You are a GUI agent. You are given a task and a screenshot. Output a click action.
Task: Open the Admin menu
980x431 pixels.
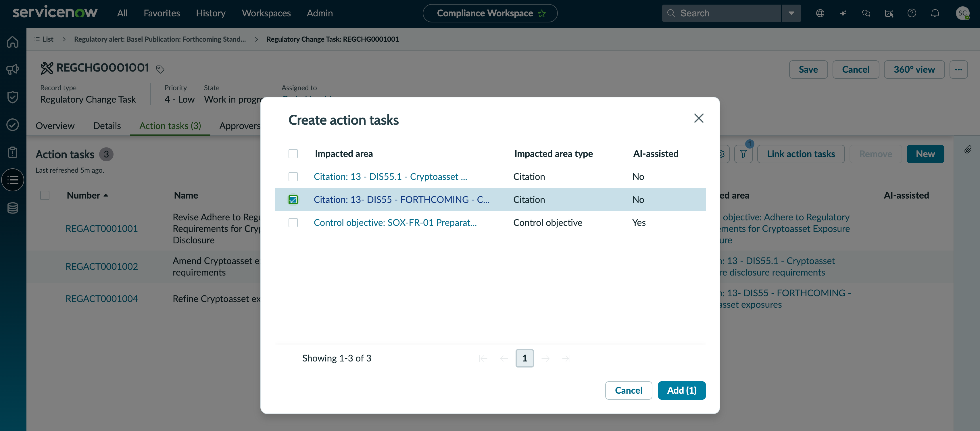point(320,13)
